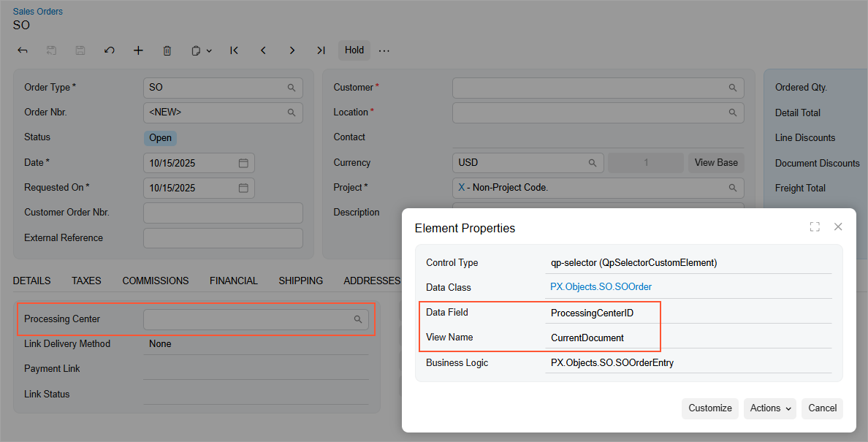Screen dimensions: 868x442
Task: Open Processing Center lookup magnifier
Action: coord(357,319)
